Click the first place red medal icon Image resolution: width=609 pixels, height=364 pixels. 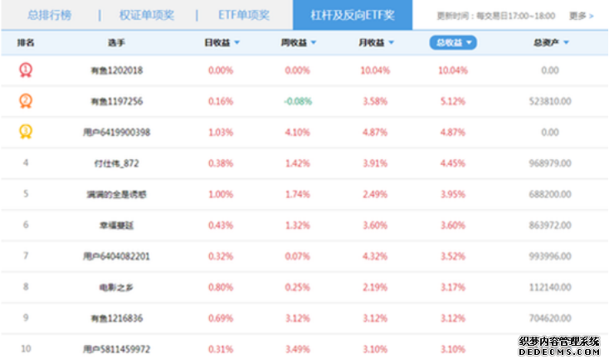click(x=26, y=70)
